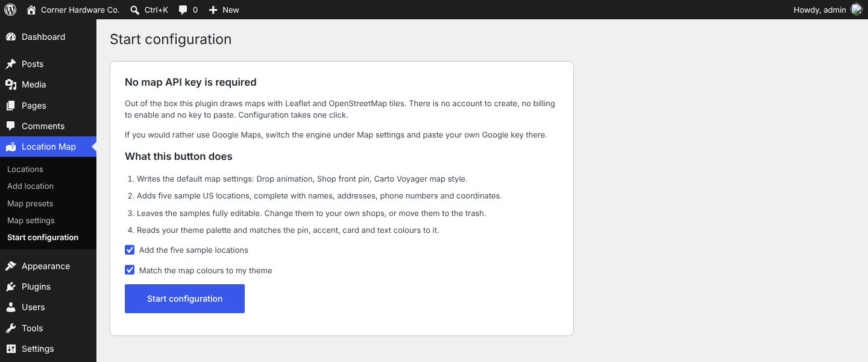This screenshot has height=362, width=868.
Task: Click the "What this button does" heading
Action: pos(178,156)
